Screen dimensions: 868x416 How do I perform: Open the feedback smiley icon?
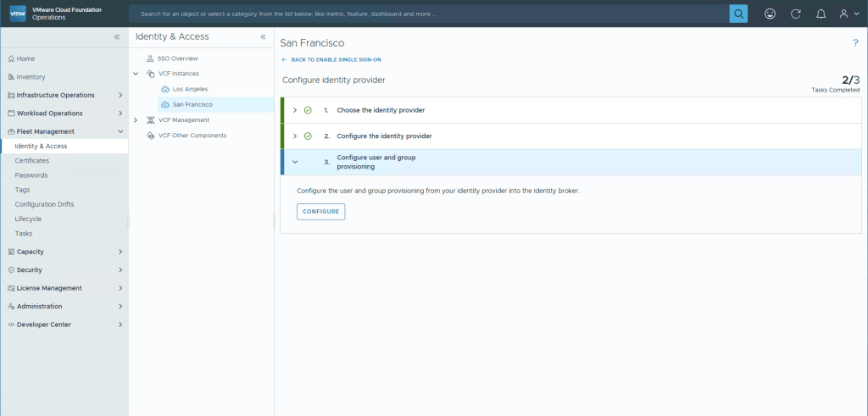point(770,14)
